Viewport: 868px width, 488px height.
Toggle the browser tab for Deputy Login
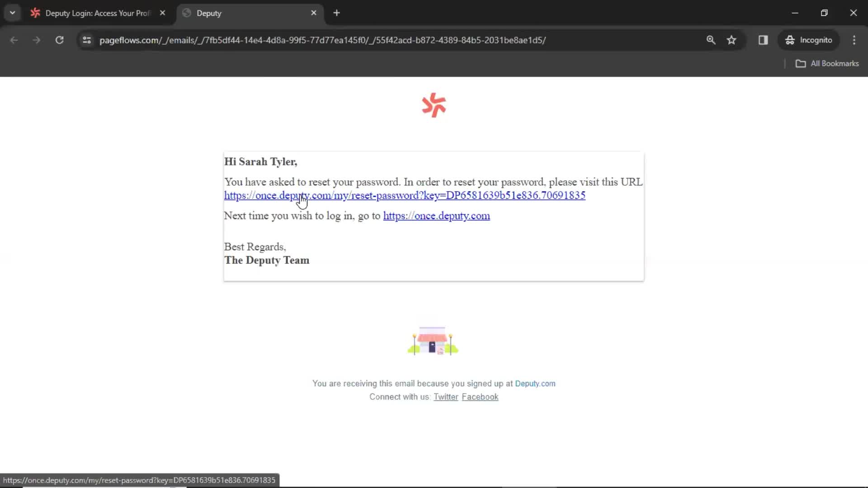point(97,13)
